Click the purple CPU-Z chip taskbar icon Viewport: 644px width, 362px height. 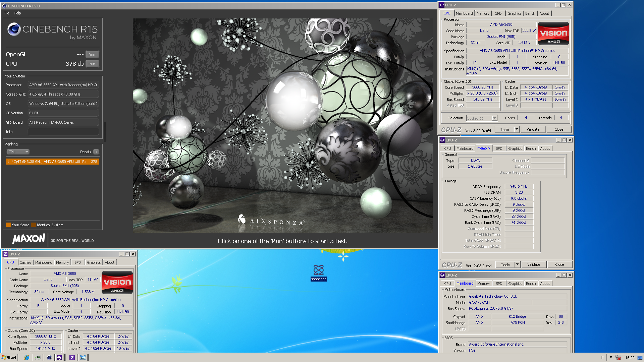[59, 358]
